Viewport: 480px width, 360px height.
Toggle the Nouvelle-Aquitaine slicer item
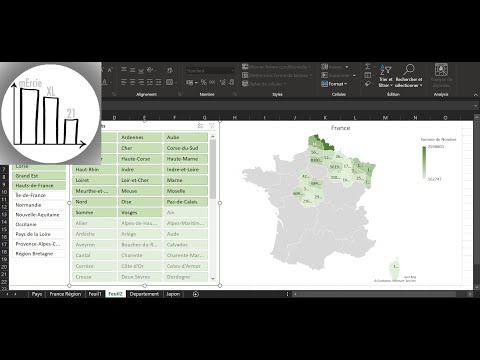(39, 215)
